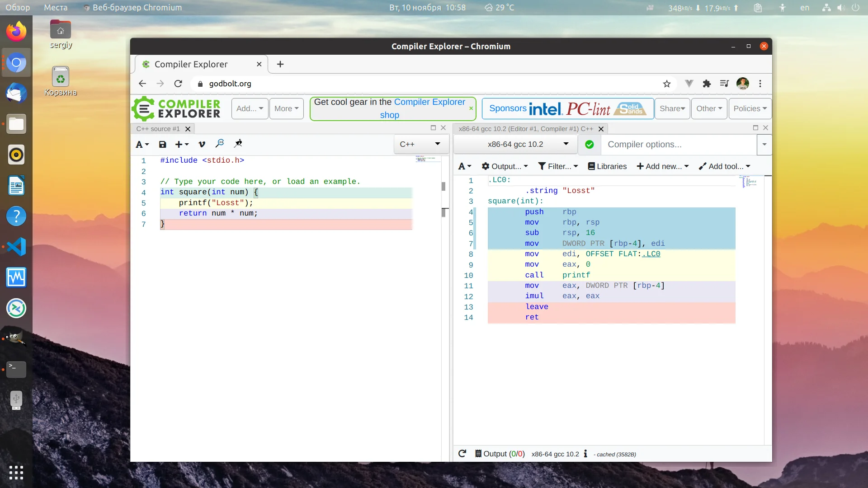Click the green compilation status checkmark
Screen dimensions: 868x488
coord(590,145)
